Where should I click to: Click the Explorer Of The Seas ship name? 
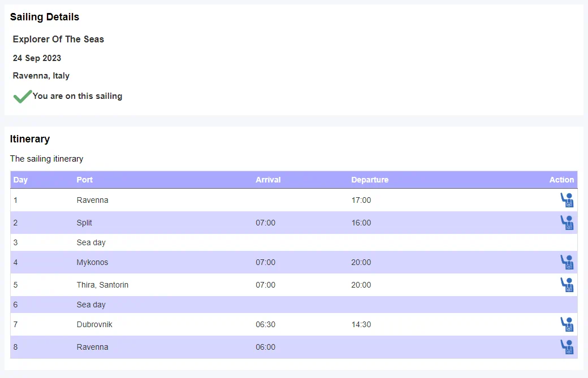coord(58,39)
